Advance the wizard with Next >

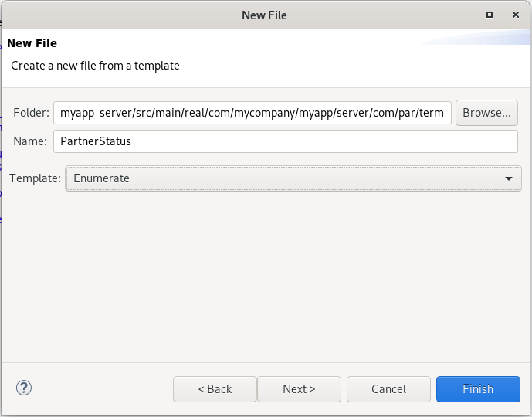pos(299,389)
